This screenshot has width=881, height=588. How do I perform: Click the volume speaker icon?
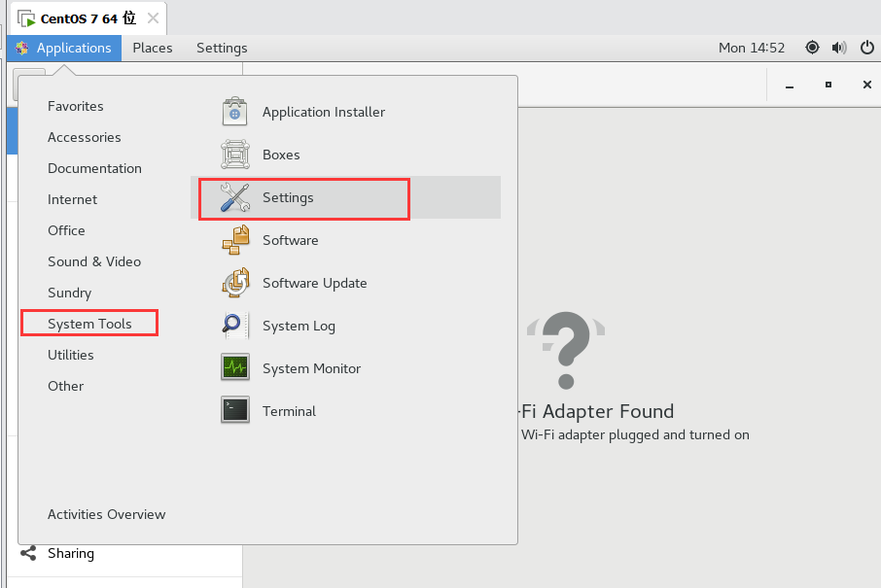839,48
